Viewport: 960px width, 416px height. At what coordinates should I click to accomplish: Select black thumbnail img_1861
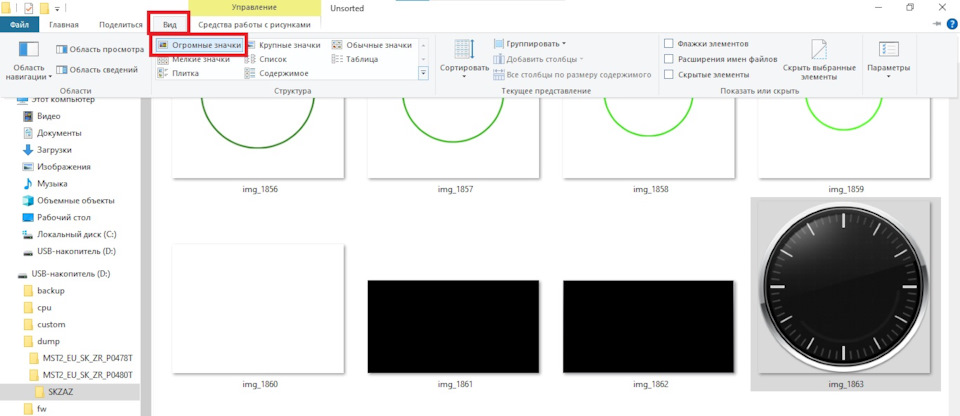[x=453, y=327]
